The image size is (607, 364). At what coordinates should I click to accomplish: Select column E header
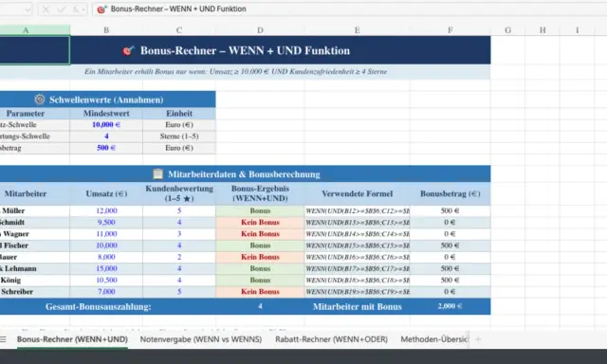pyautogui.click(x=357, y=30)
